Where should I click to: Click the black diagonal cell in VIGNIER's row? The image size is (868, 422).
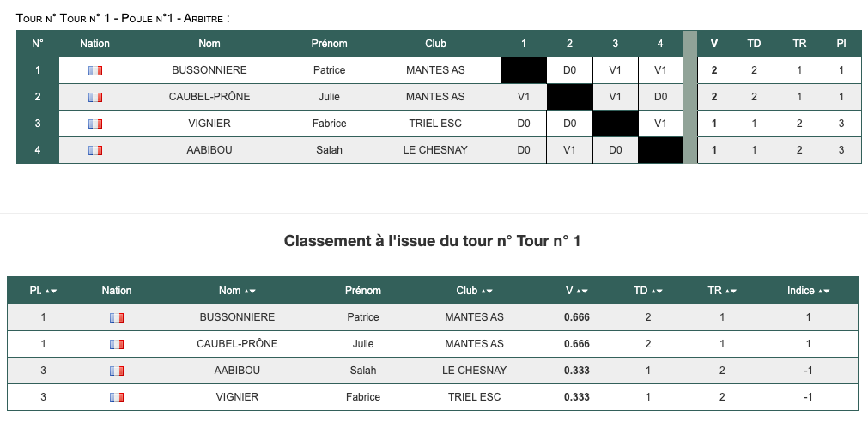pos(615,124)
